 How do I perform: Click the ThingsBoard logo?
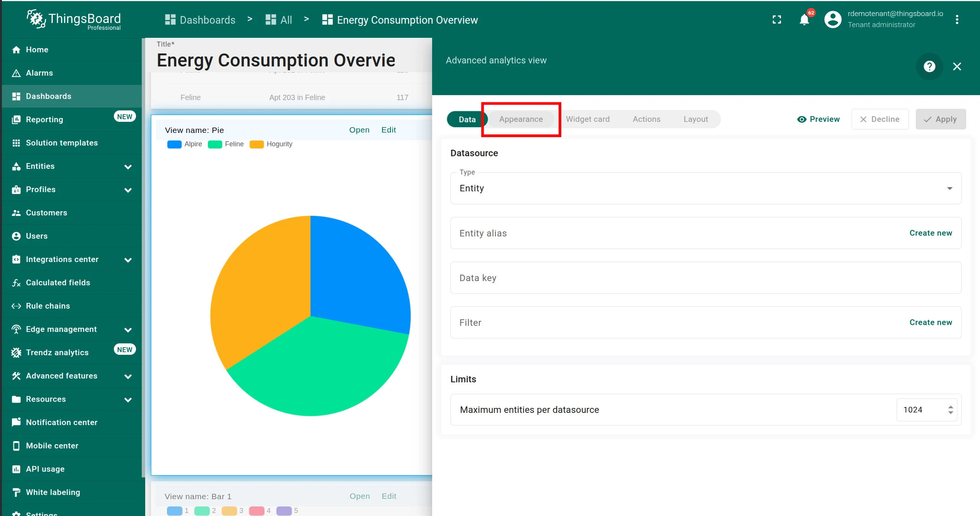[x=74, y=19]
